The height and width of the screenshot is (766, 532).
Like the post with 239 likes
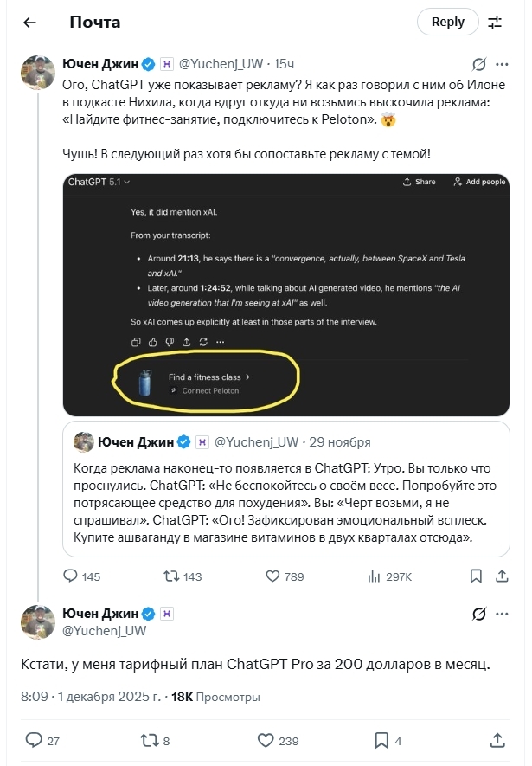pos(266,740)
